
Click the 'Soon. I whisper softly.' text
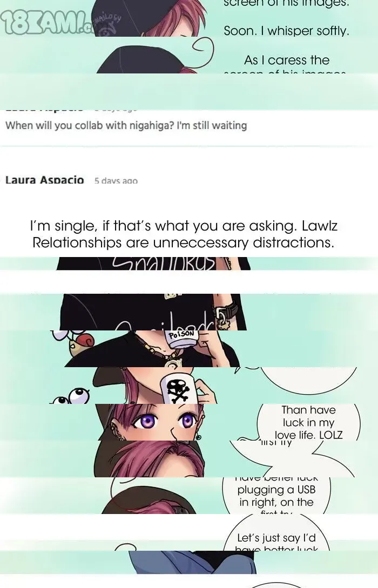287,31
